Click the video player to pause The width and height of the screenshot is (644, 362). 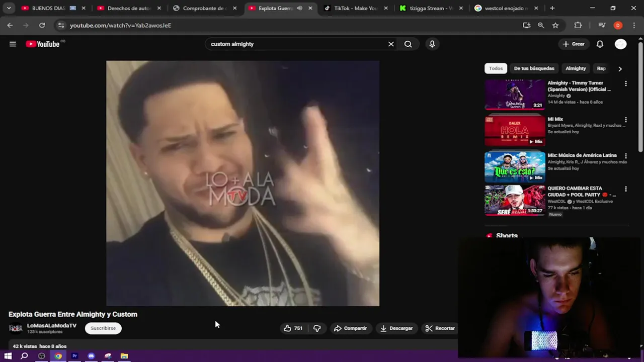click(243, 184)
